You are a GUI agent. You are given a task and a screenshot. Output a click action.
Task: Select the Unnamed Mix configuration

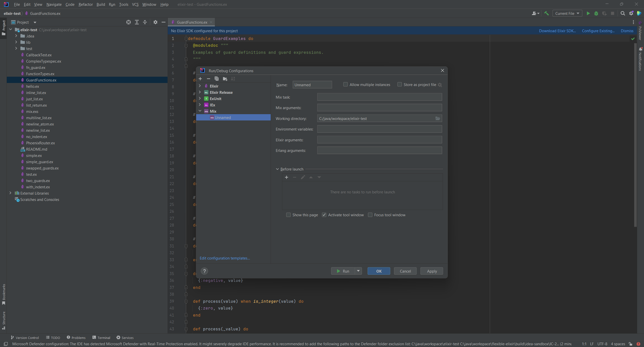233,118
